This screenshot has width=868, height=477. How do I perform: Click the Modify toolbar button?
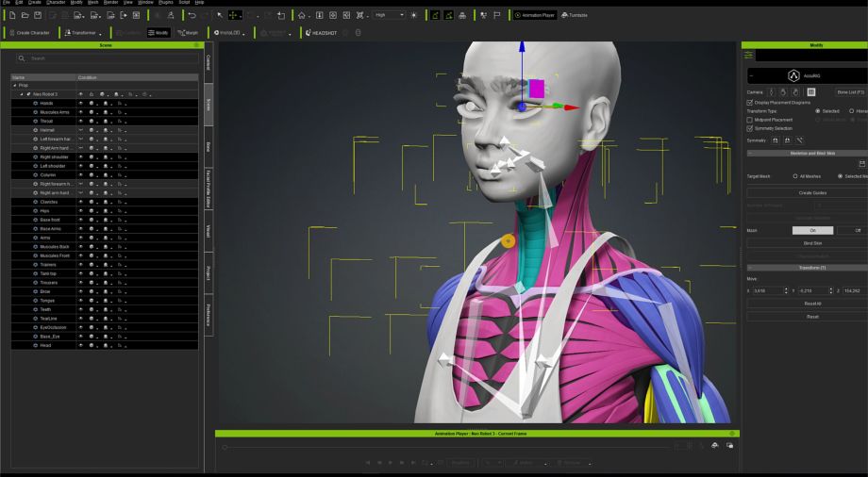point(159,33)
